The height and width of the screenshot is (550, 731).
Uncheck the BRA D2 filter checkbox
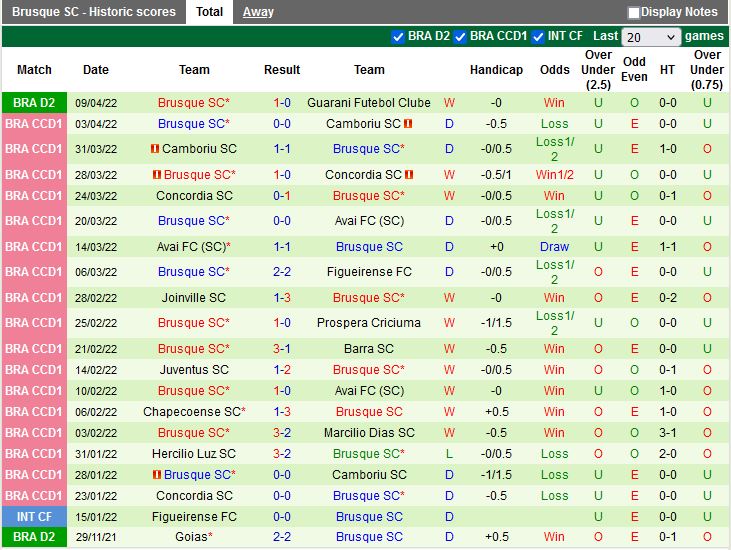point(398,37)
